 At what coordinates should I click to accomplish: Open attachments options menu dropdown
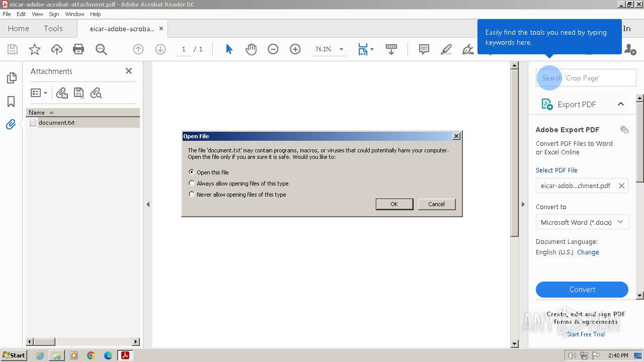39,93
